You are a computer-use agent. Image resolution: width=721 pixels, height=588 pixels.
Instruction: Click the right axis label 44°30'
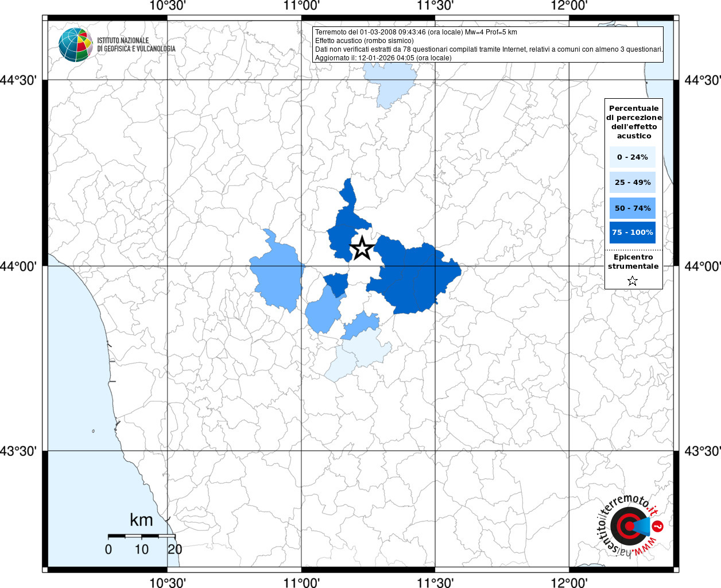pyautogui.click(x=703, y=80)
